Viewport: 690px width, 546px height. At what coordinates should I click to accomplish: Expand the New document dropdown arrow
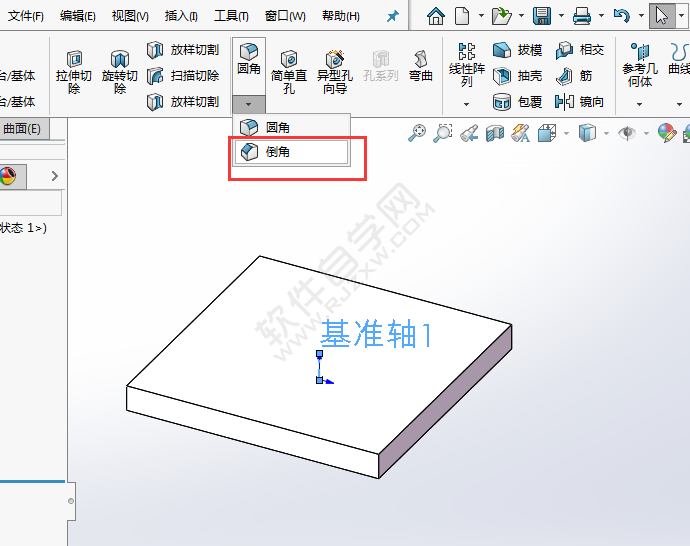coord(481,16)
